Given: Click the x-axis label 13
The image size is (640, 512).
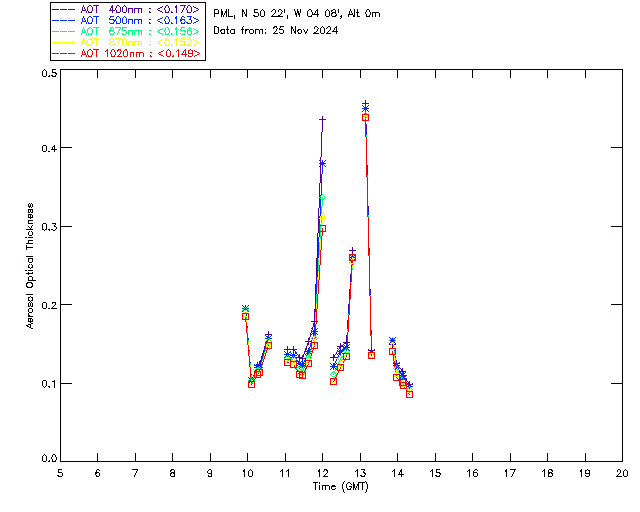Looking at the screenshot, I should 360,473.
